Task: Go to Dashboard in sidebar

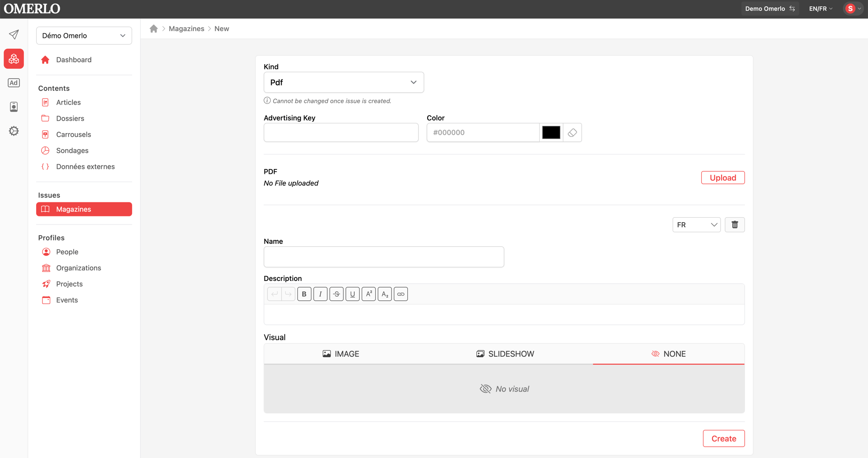Action: (x=84, y=60)
